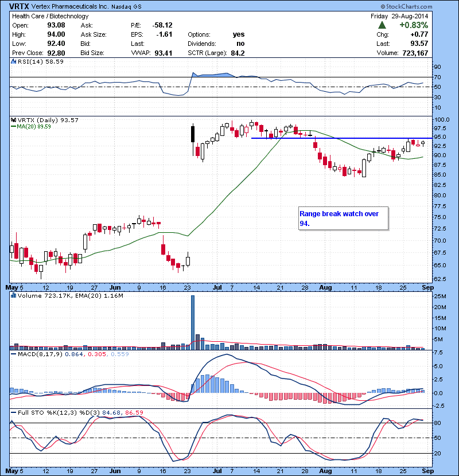Click the Last value 93.57 at right
This screenshot has height=476, width=459.
click(419, 44)
